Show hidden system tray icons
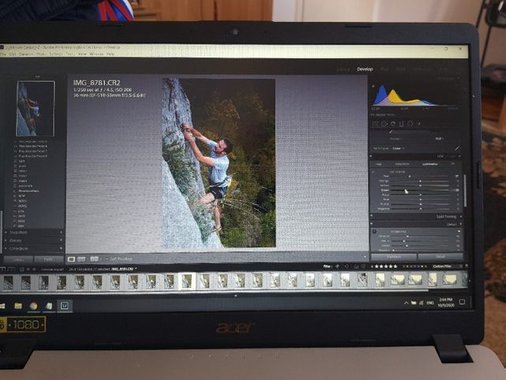Viewport: 506px width, 380px height. click(x=406, y=303)
